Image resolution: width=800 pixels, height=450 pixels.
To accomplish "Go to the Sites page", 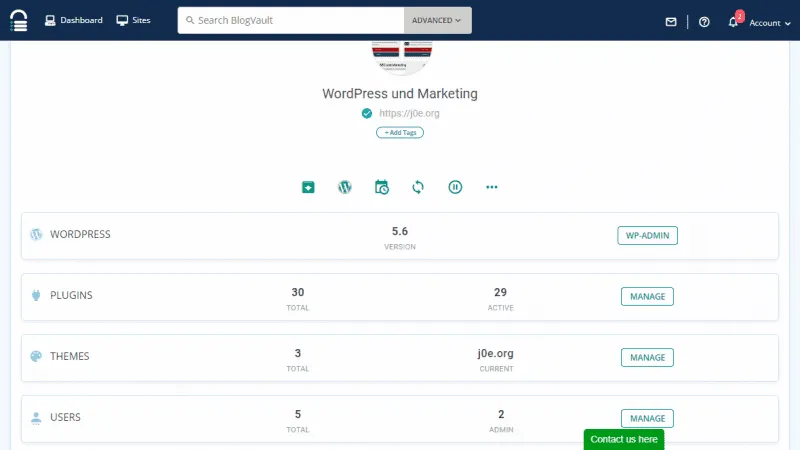I will [x=133, y=20].
